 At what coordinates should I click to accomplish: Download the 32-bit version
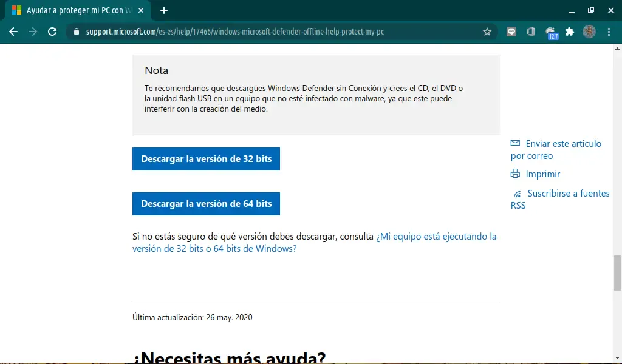point(207,159)
